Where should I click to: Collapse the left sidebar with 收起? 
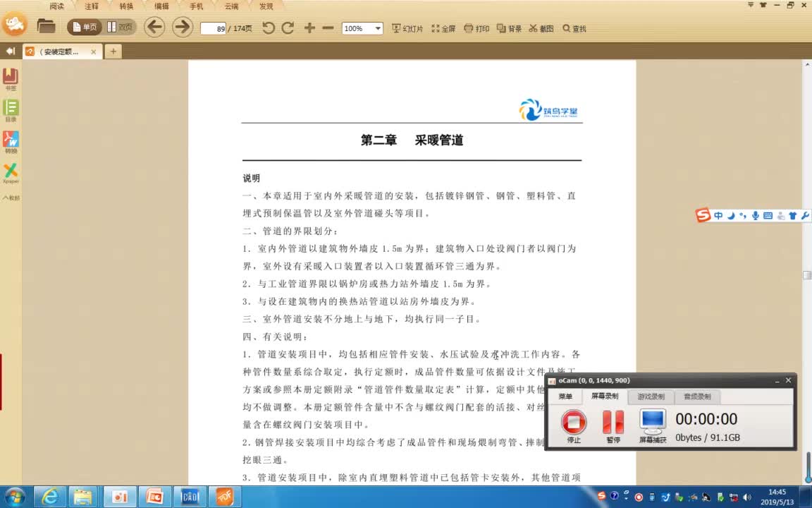tap(11, 198)
